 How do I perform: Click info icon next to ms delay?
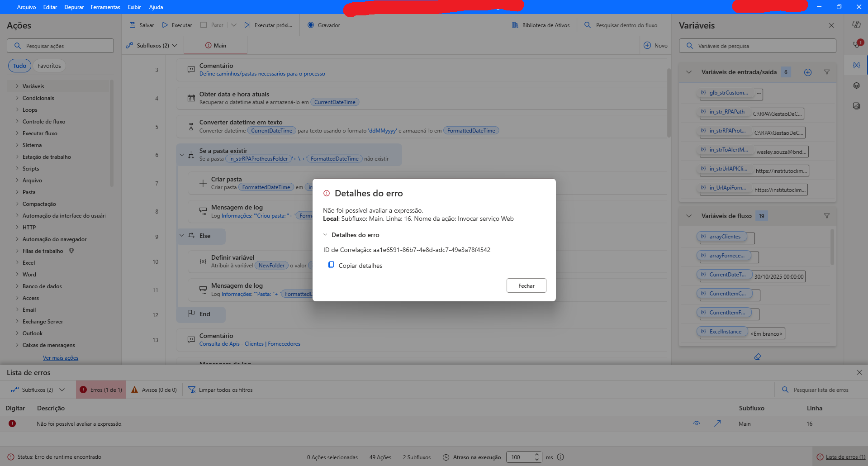[x=560, y=457]
